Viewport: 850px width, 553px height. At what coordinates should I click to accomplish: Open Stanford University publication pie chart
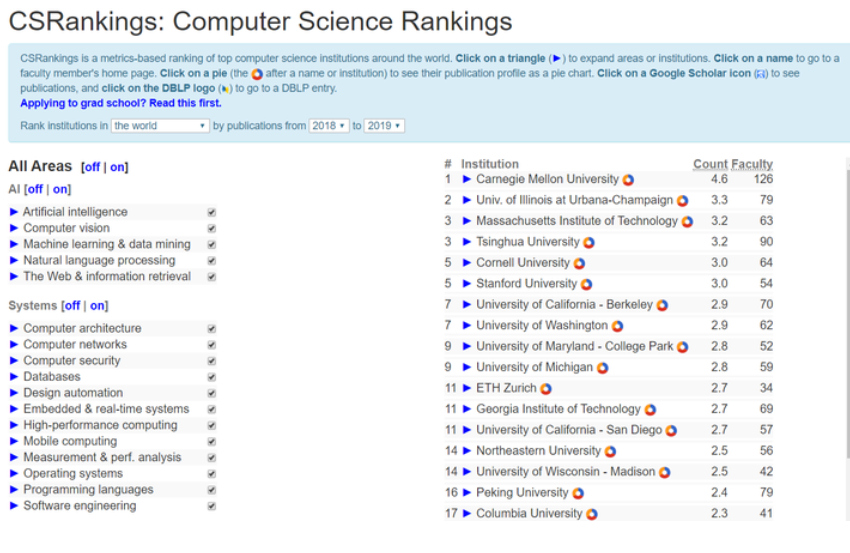pyautogui.click(x=586, y=284)
